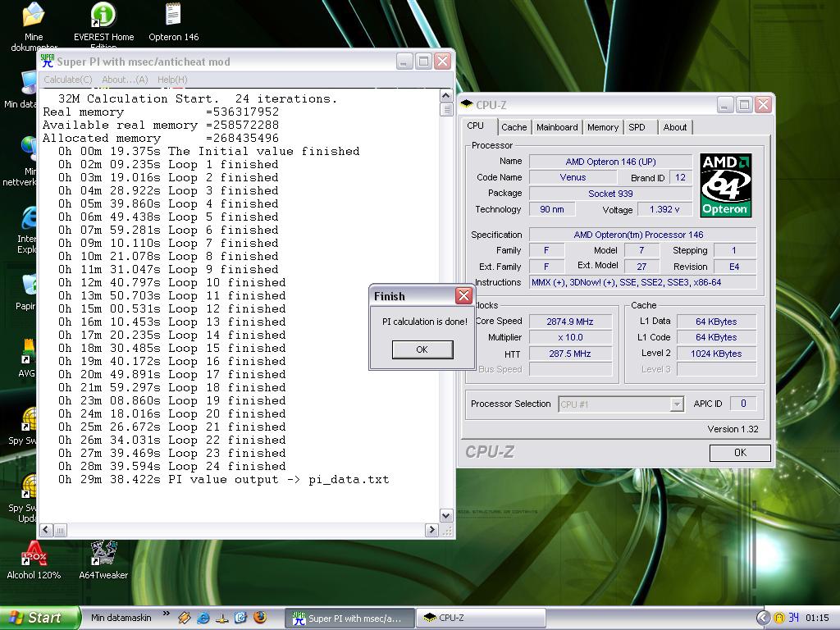Click the Loop 24 finished line

click(x=172, y=467)
